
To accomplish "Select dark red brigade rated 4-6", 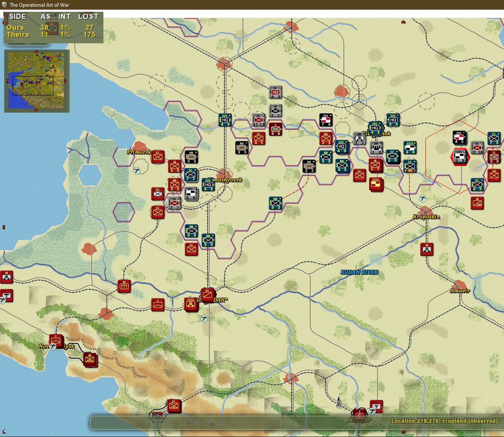I will [x=275, y=129].
